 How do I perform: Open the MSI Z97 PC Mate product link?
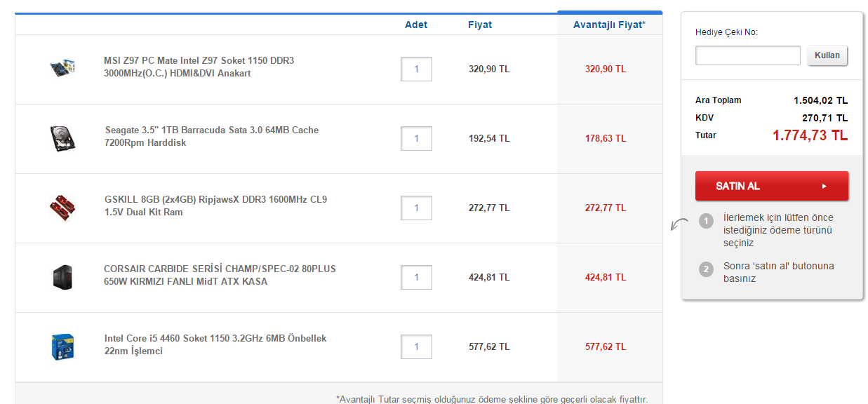pyautogui.click(x=199, y=67)
